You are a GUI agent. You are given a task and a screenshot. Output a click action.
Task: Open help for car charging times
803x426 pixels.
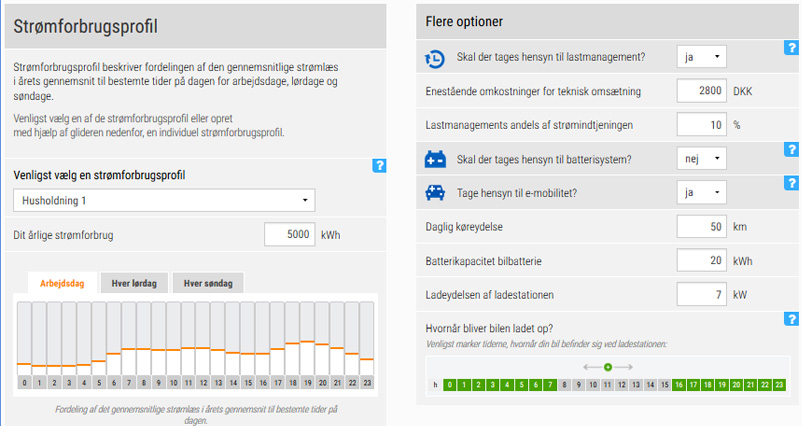tap(791, 319)
